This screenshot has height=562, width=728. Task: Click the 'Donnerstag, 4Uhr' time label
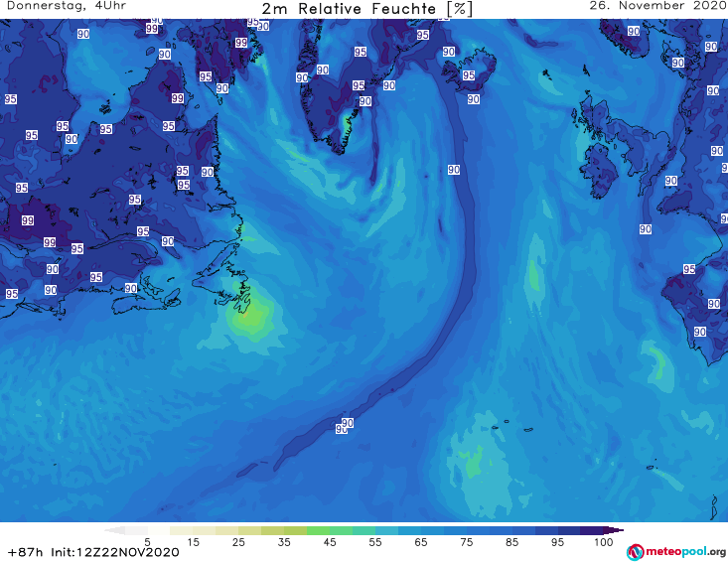[x=67, y=6]
